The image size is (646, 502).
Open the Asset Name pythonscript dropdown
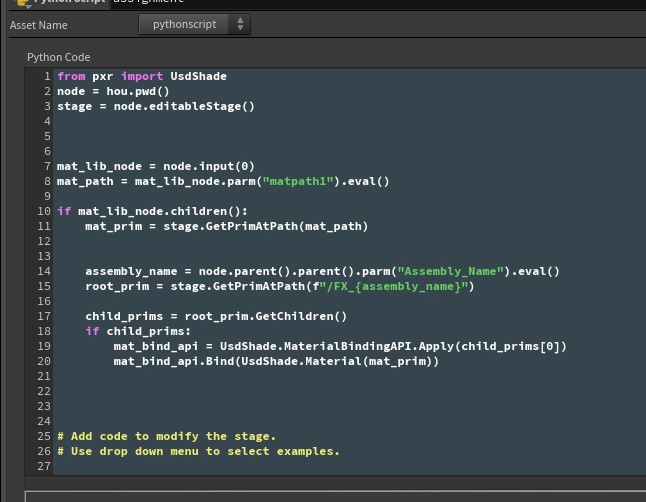[x=194, y=24]
